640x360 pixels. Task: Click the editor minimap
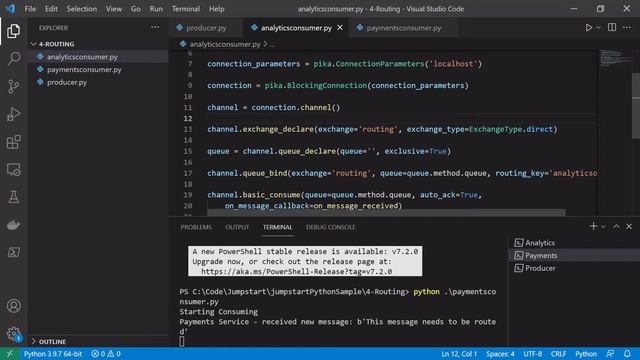click(x=616, y=58)
